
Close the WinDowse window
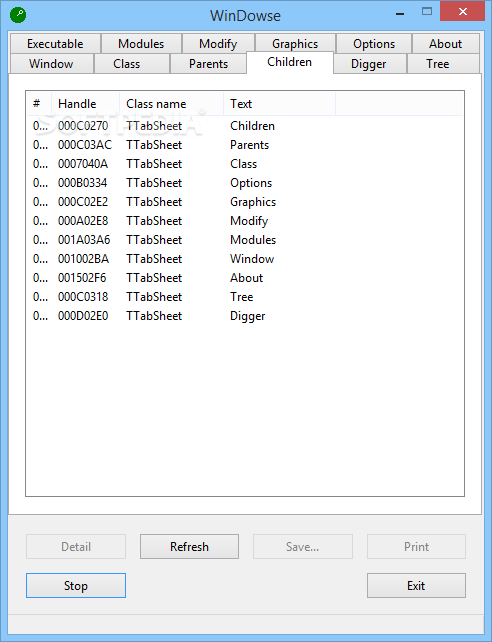pyautogui.click(x=463, y=12)
